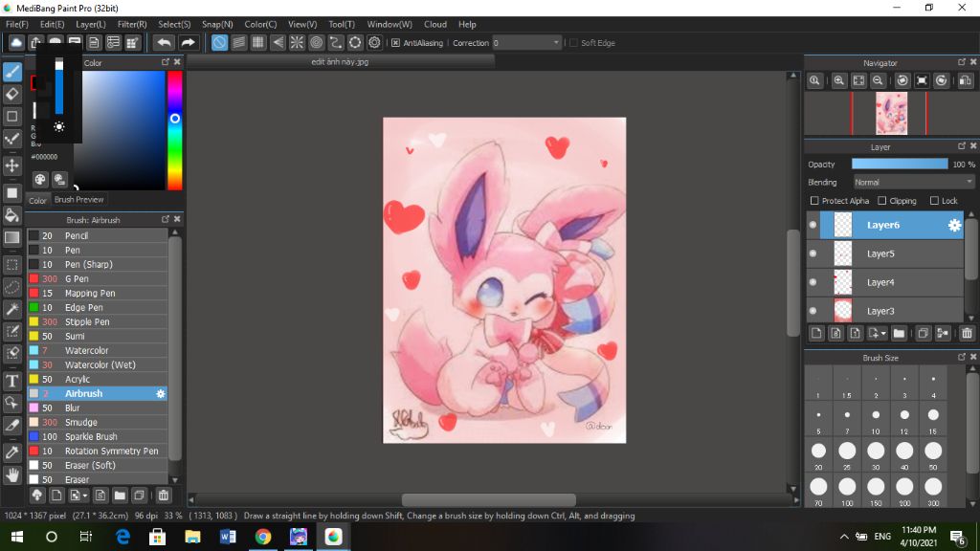
Task: Click the Navigator image thumbnail
Action: tap(891, 113)
